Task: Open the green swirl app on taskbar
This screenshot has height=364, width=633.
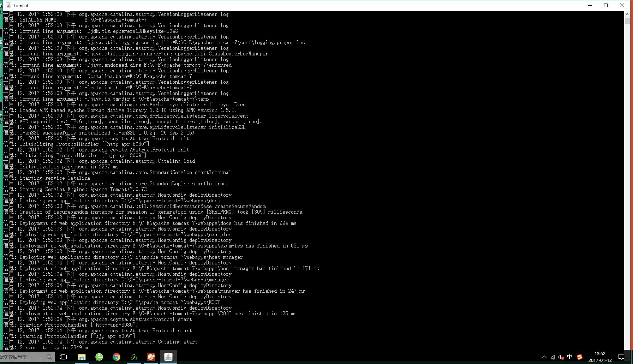Action: [x=134, y=357]
